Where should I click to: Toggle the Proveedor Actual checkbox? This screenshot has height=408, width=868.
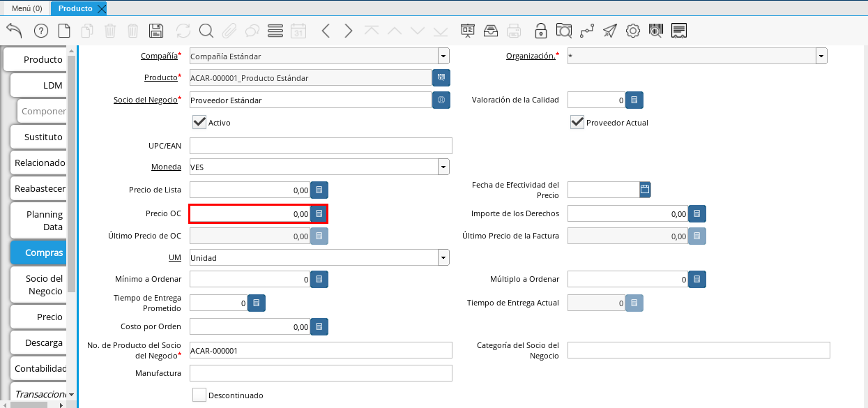[577, 122]
